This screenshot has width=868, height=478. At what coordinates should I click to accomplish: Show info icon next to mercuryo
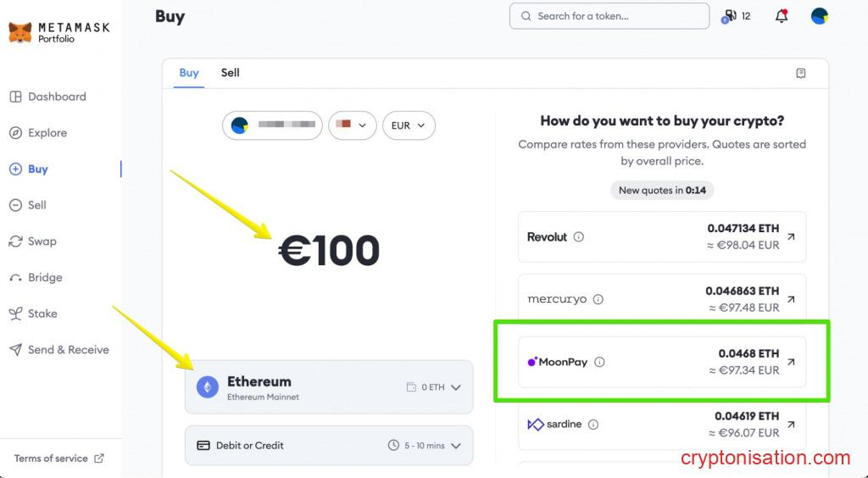click(598, 299)
